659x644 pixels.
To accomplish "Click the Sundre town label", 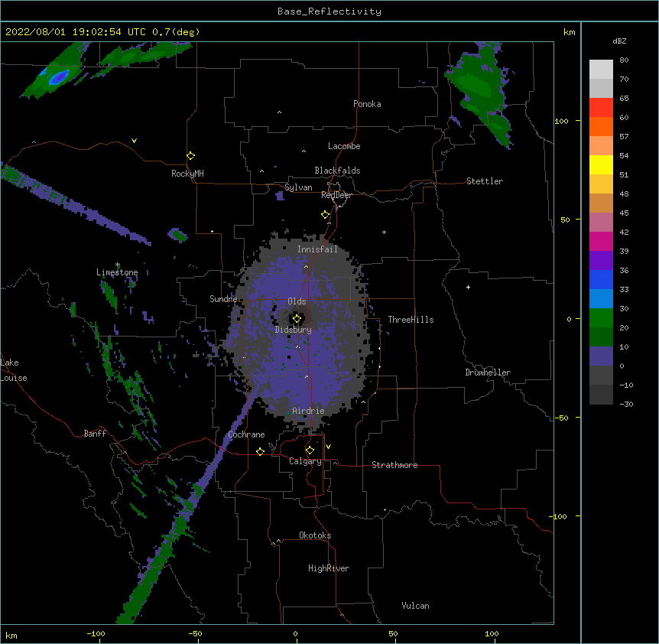I will [223, 299].
